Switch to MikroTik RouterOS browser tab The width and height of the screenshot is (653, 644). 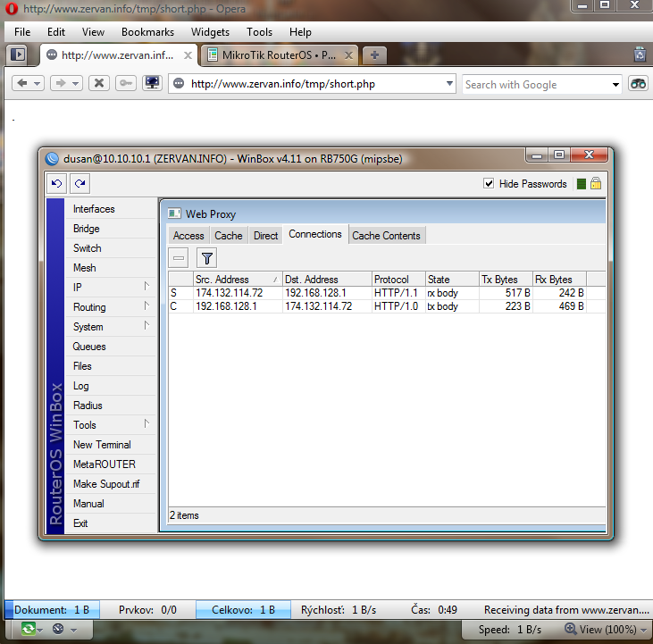click(279, 55)
